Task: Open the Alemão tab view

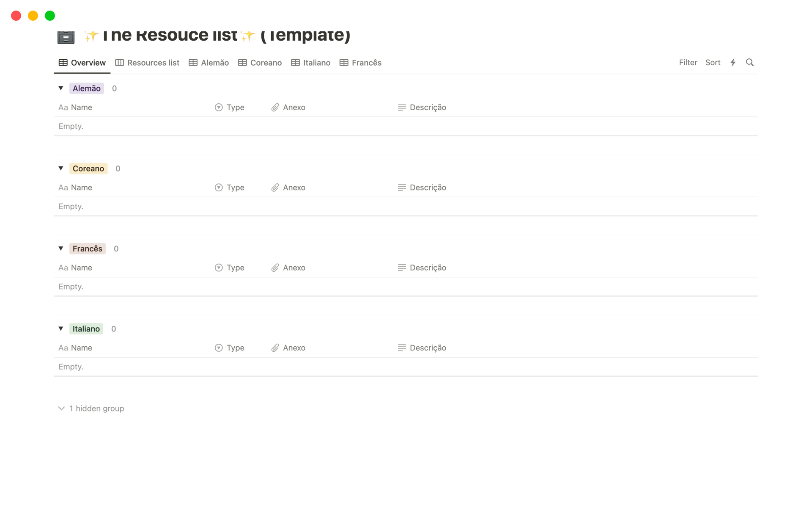Action: point(214,62)
